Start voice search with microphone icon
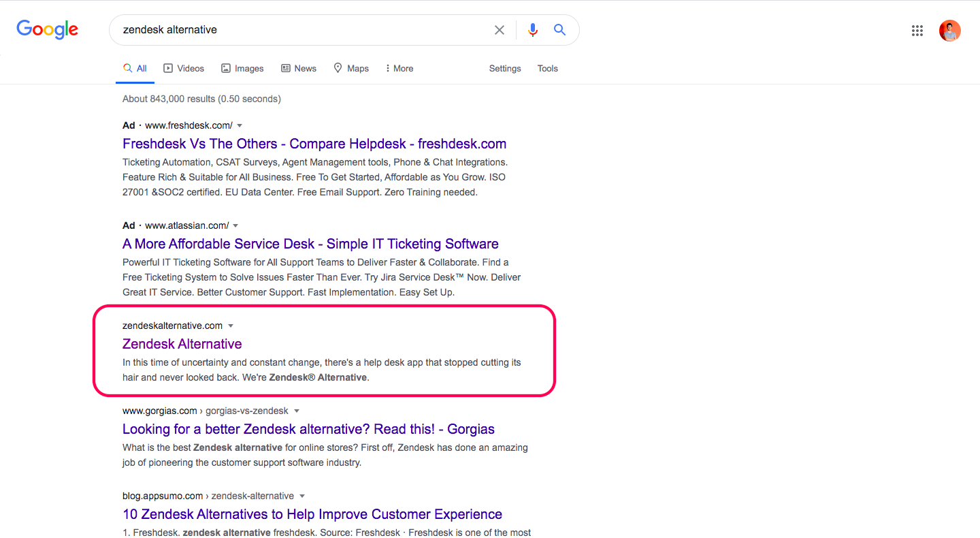The image size is (980, 538). [533, 30]
